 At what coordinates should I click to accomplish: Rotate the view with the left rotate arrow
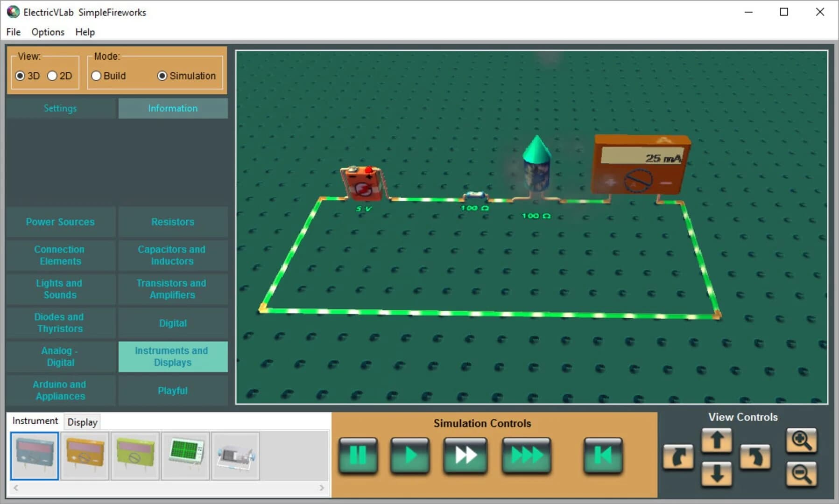pos(678,457)
